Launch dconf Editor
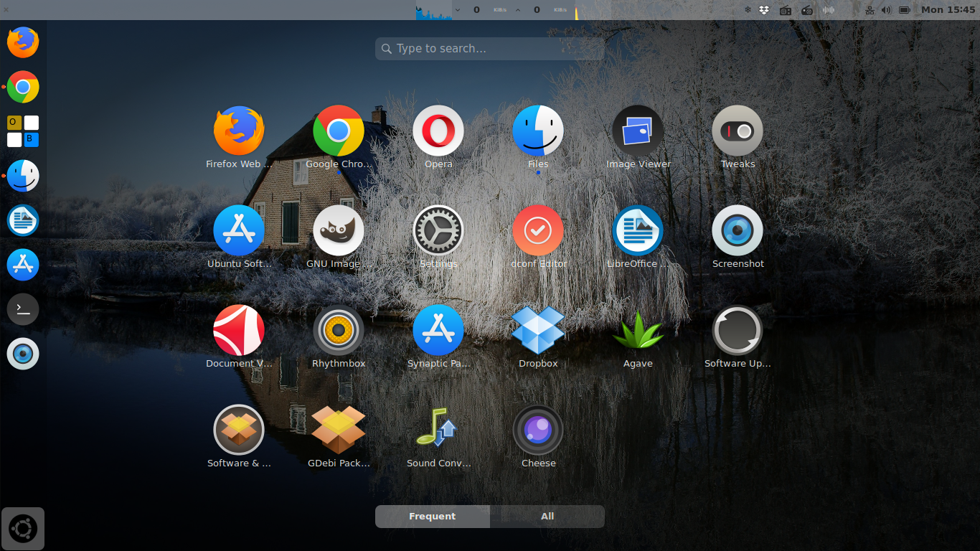This screenshot has height=551, width=980. point(538,237)
